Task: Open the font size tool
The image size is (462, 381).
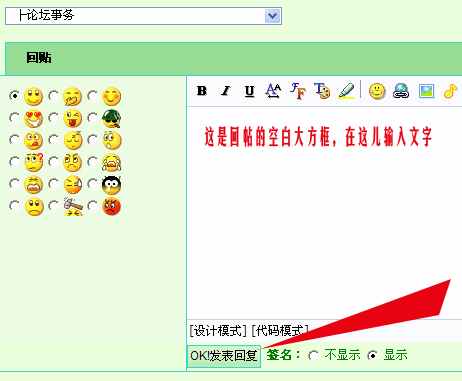Action: pos(273,91)
